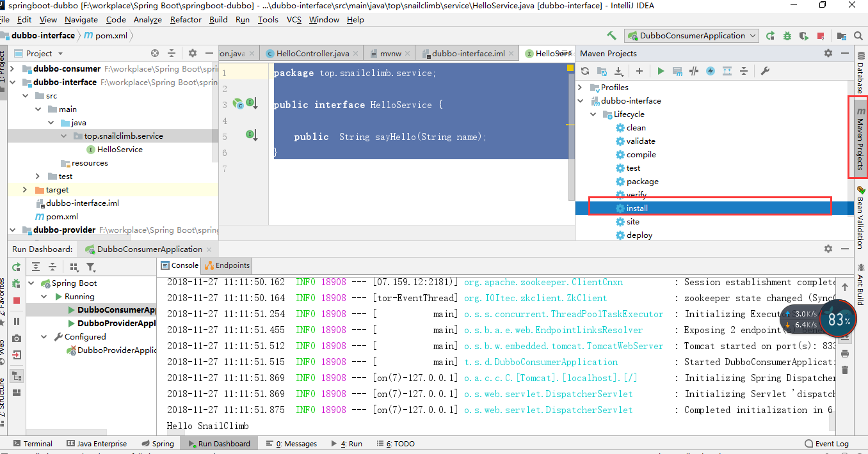
Task: Open the Refactor menu
Action: click(x=186, y=20)
